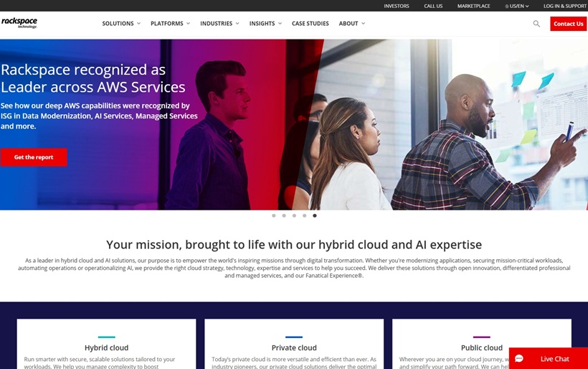Image resolution: width=588 pixels, height=369 pixels.
Task: Open the Marketplace link
Action: point(473,6)
